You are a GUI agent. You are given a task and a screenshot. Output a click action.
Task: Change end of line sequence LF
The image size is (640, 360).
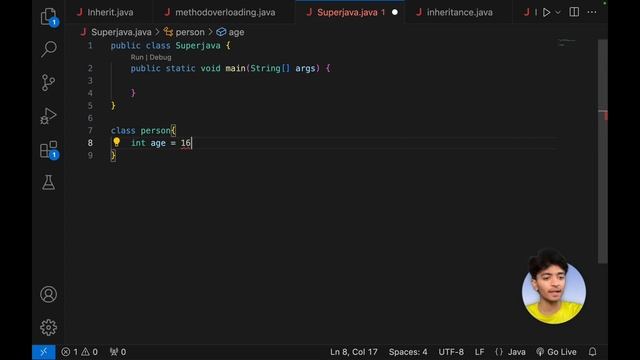(480, 352)
